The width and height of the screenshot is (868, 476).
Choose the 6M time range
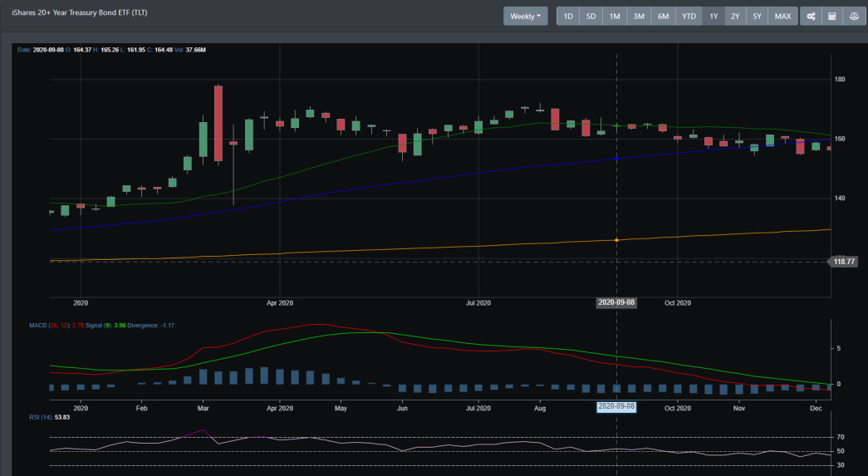pos(663,16)
